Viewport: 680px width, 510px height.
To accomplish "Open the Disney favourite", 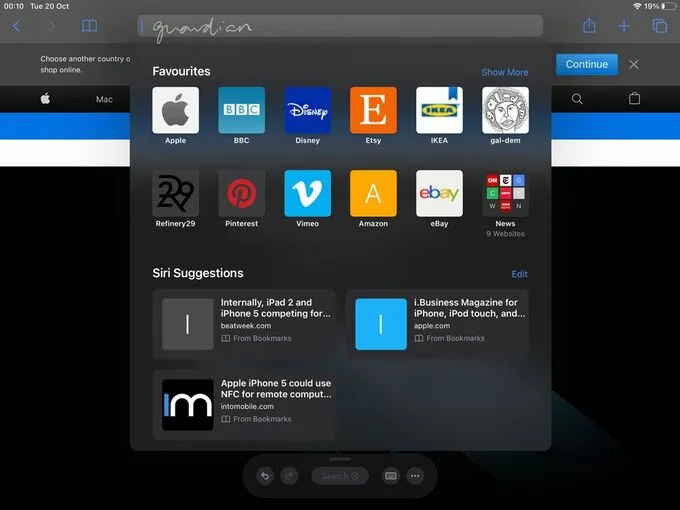I will 307,110.
